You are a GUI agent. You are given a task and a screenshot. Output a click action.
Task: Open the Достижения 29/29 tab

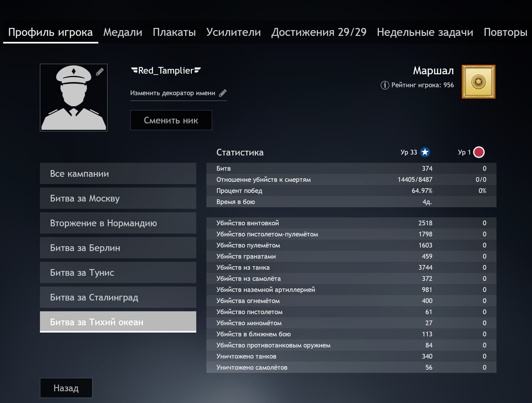point(319,32)
